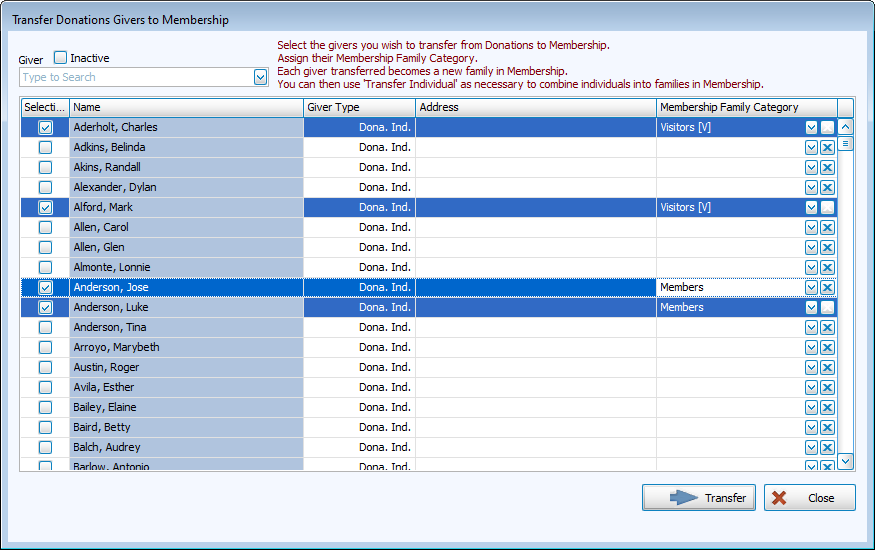Click clear X icon for Balch, Audrey

(827, 447)
